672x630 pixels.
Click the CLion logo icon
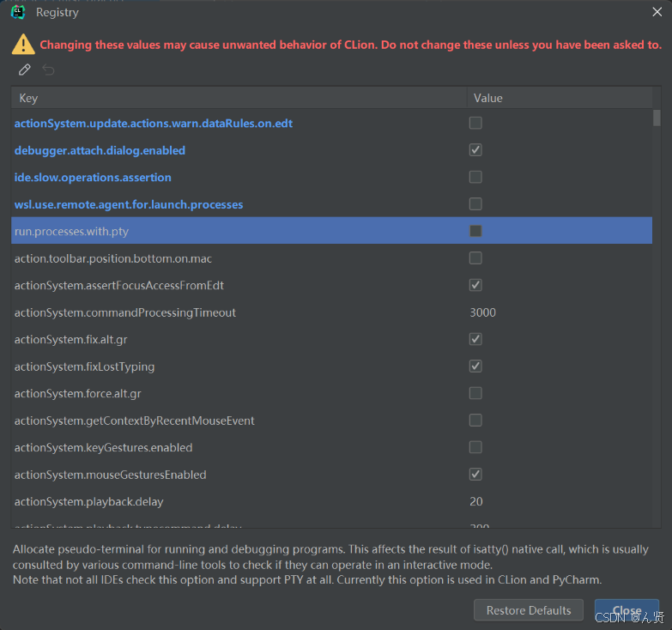click(x=18, y=12)
